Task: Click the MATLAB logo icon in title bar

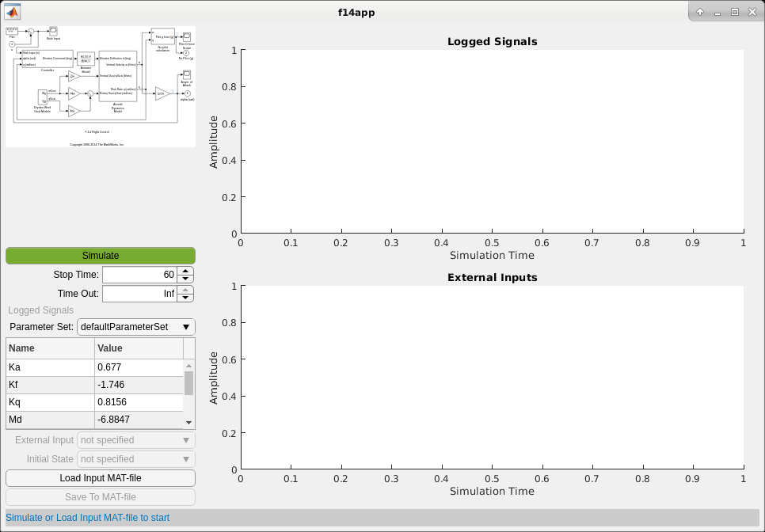Action: (x=12, y=12)
